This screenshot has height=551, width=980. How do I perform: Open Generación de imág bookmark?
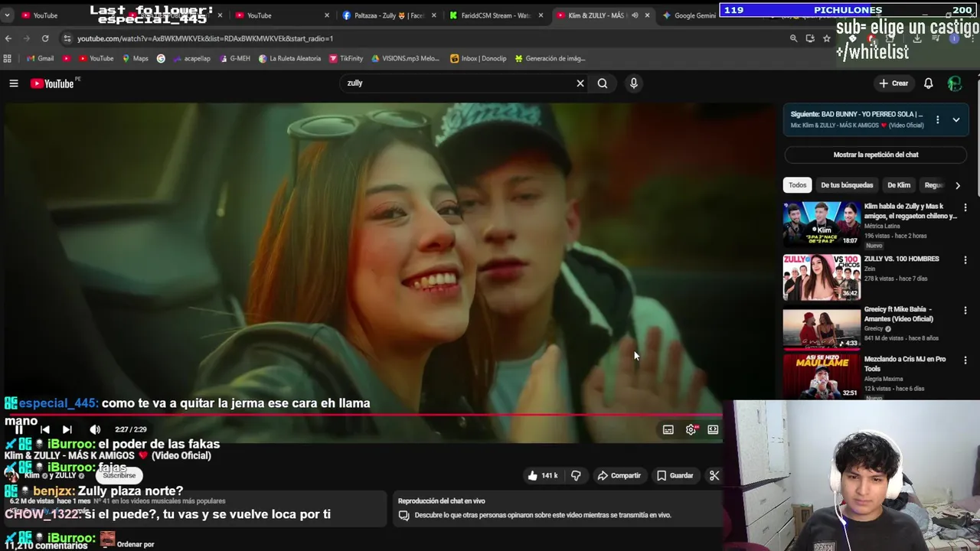[550, 58]
